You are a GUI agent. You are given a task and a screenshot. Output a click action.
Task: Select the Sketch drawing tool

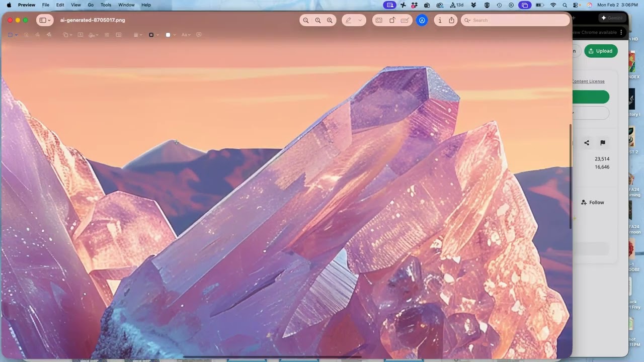tap(38, 35)
